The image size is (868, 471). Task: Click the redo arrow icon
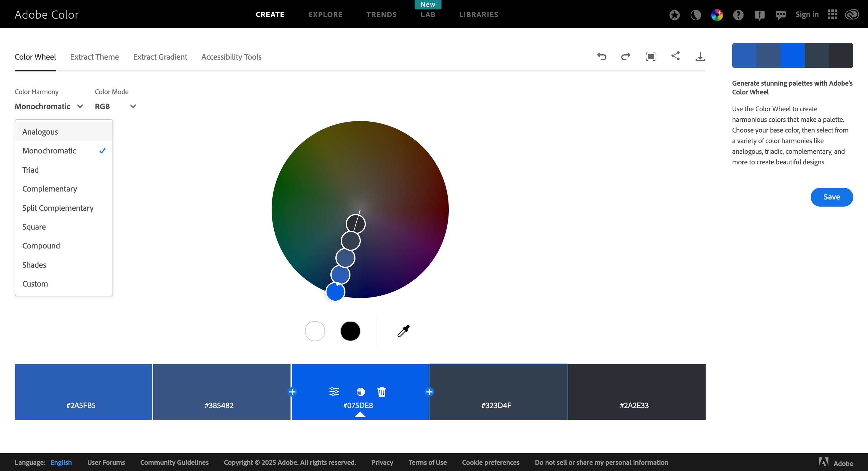click(x=626, y=56)
